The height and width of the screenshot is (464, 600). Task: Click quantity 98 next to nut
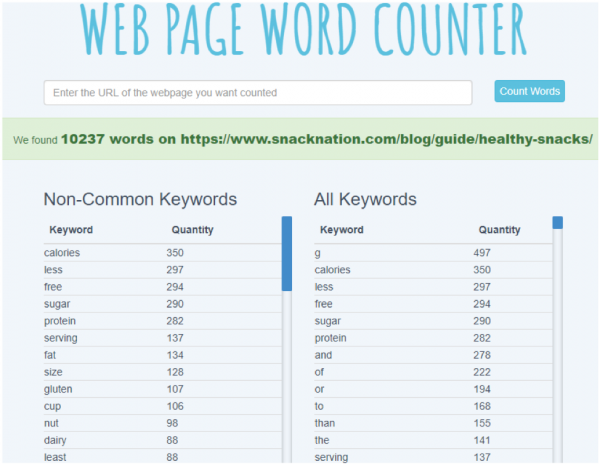click(172, 423)
